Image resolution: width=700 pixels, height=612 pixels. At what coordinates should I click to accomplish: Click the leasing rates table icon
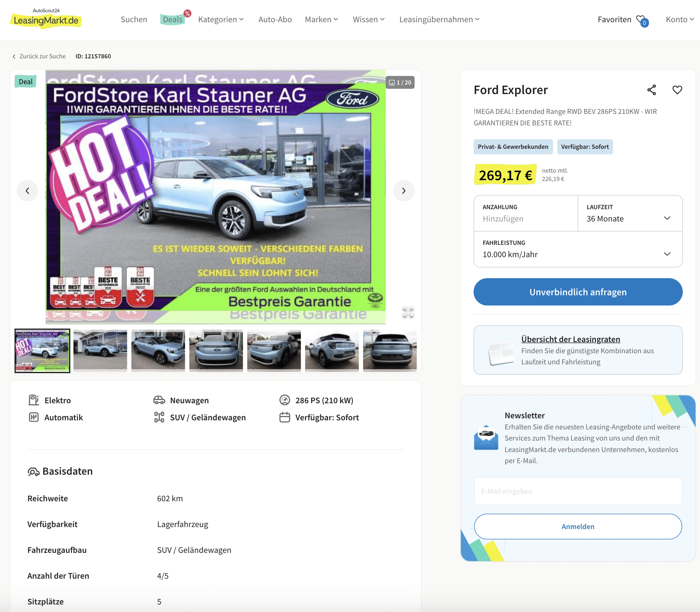[x=501, y=353]
